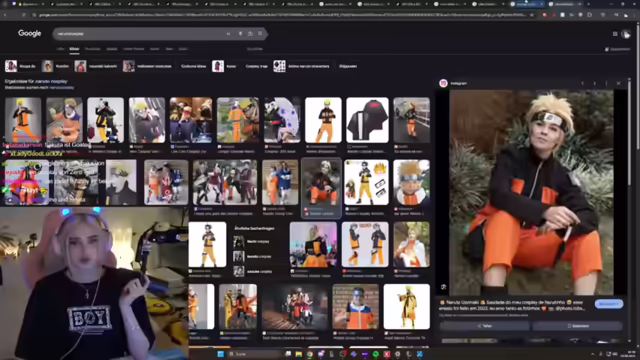The height and width of the screenshot is (360, 640).
Task: Open the Suchfilter tools option
Action: 255,49
